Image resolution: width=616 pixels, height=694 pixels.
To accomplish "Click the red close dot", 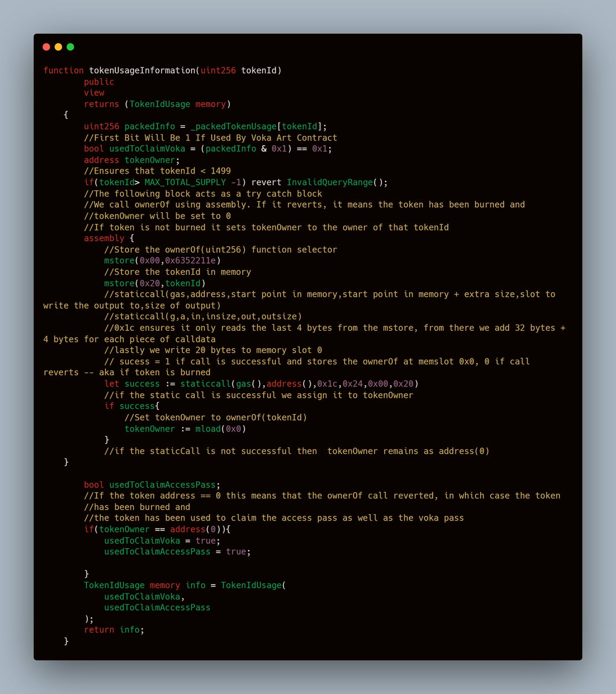I will click(46, 47).
